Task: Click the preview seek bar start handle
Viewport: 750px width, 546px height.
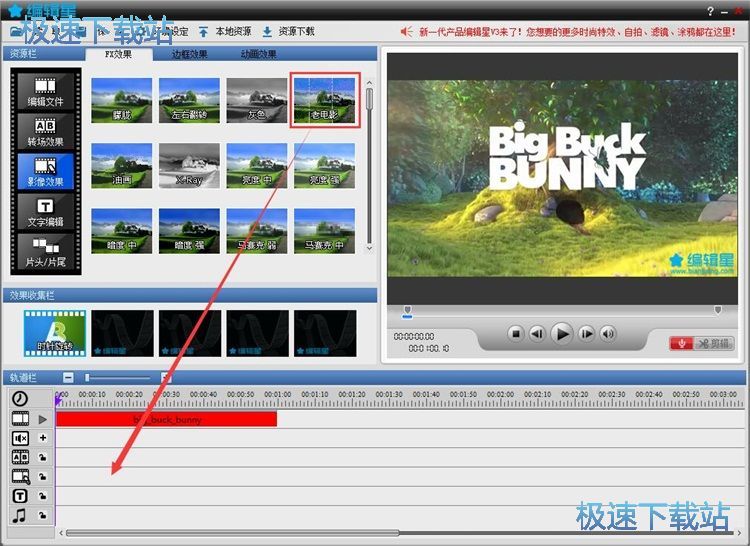Action: [x=407, y=311]
